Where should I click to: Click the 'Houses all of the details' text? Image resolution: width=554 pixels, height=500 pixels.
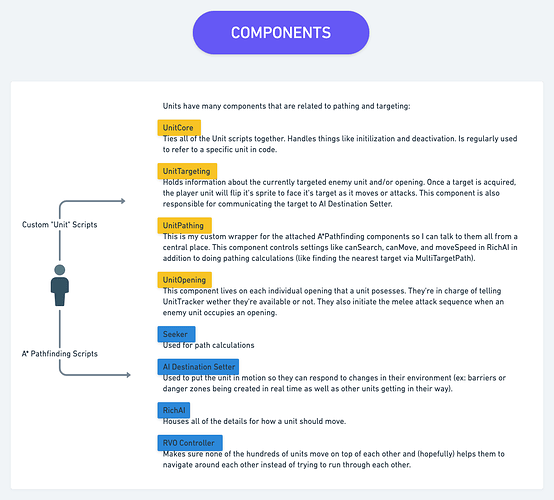[254, 421]
